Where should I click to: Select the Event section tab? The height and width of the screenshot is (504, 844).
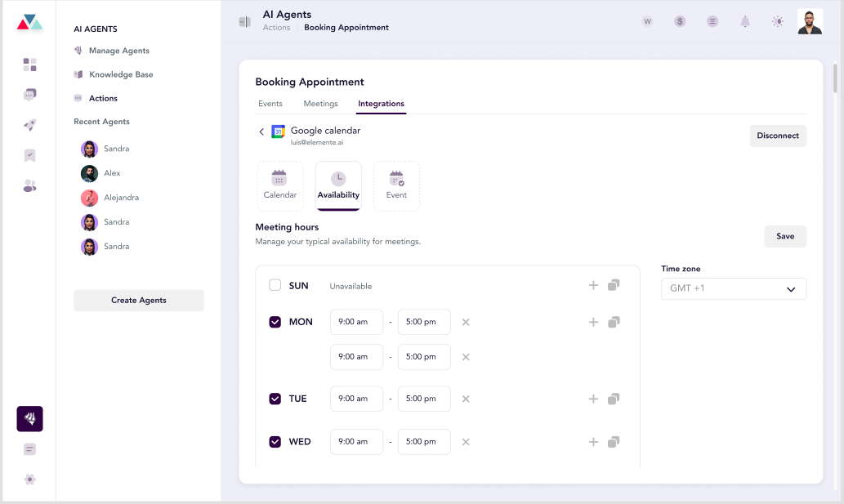coord(396,186)
